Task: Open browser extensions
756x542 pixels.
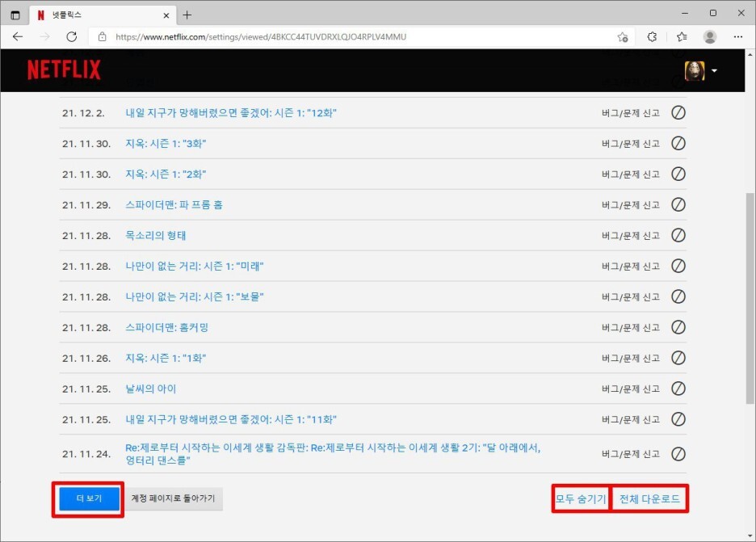Action: 652,36
